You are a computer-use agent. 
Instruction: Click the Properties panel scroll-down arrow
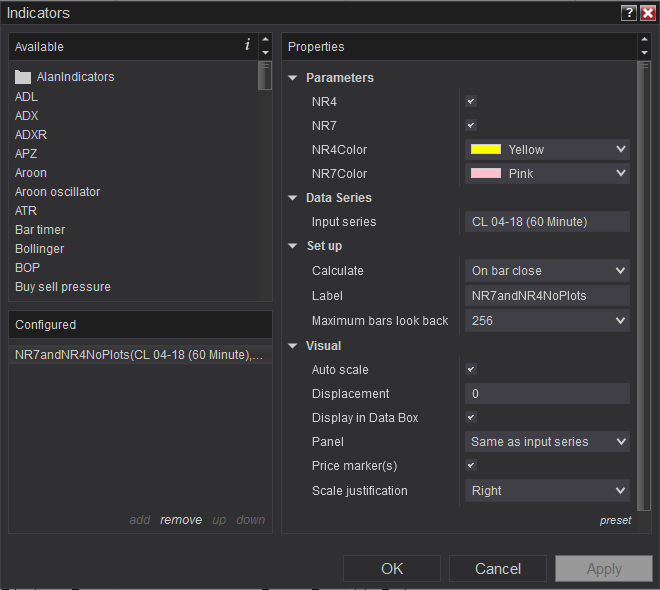pyautogui.click(x=644, y=52)
